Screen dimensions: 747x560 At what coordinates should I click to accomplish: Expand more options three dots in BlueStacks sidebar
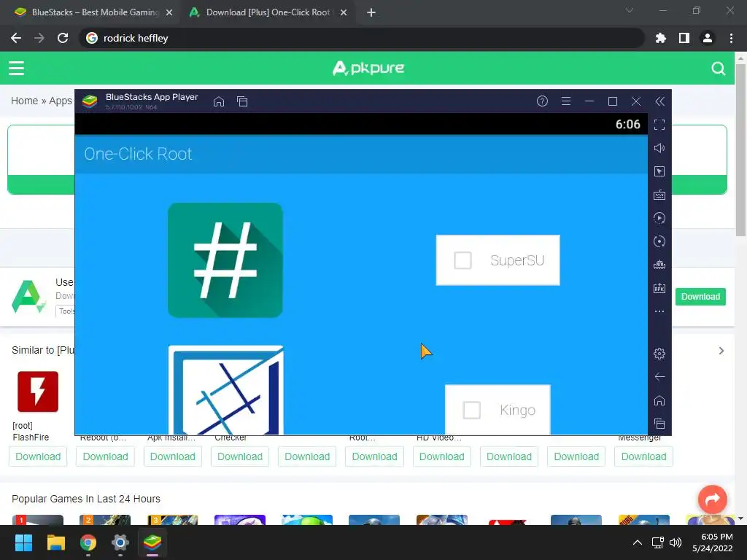[x=659, y=311]
